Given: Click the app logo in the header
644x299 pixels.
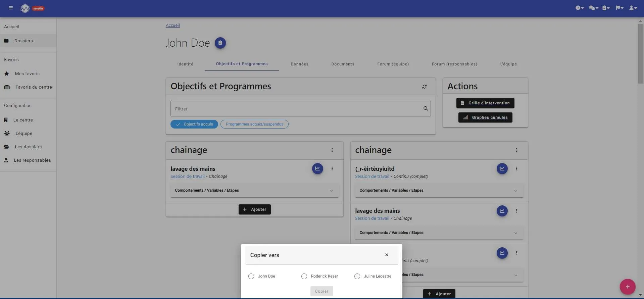Looking at the screenshot, I should click(x=25, y=8).
